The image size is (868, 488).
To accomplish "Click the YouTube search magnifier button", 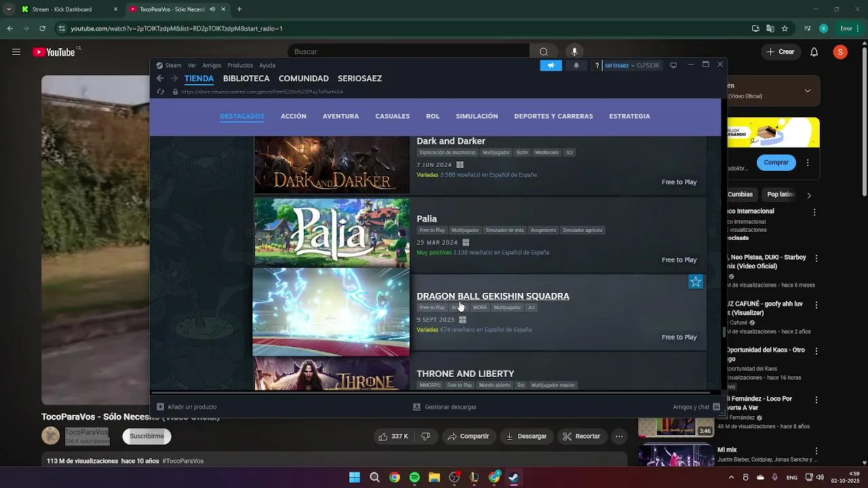I will pyautogui.click(x=544, y=52).
